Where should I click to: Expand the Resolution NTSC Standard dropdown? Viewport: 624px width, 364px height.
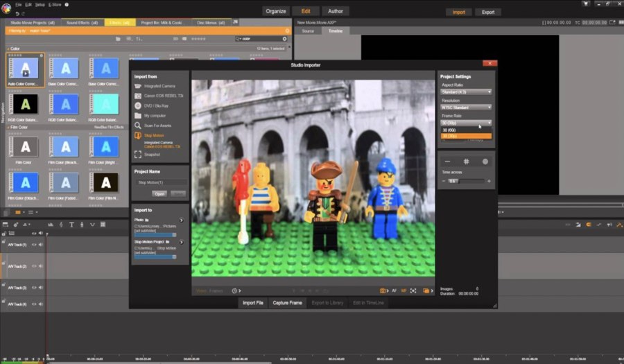(466, 107)
